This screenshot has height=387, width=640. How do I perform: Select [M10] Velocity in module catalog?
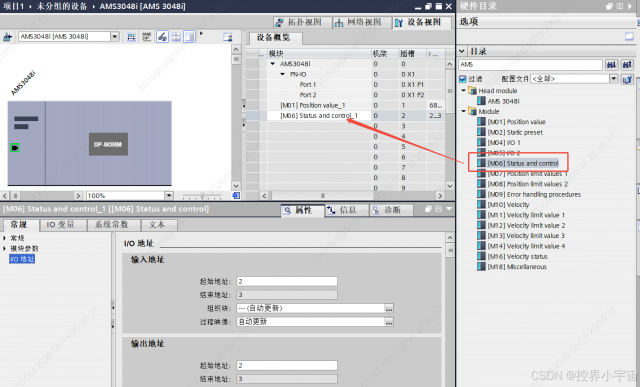[x=508, y=205]
